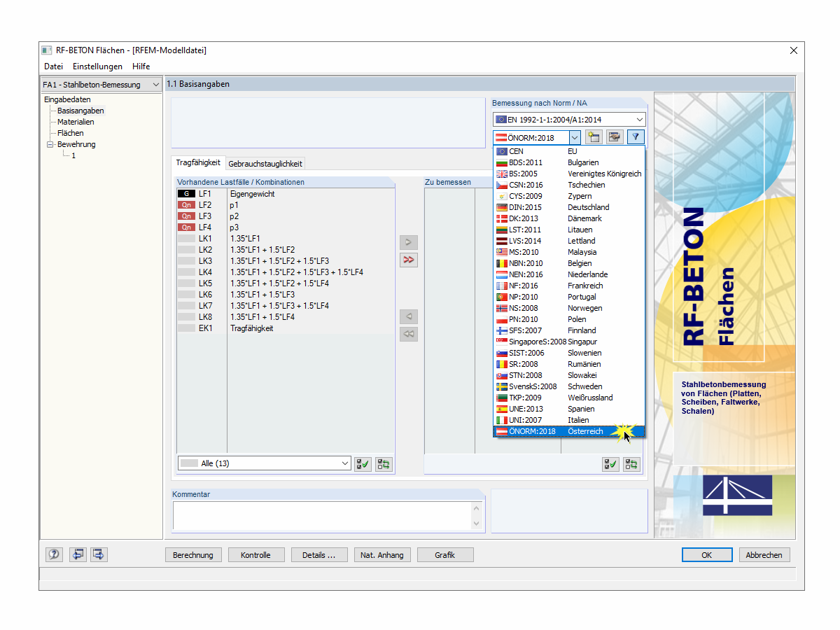Choose BS:2005 Vereinigtes Königreich entry

[x=569, y=174]
